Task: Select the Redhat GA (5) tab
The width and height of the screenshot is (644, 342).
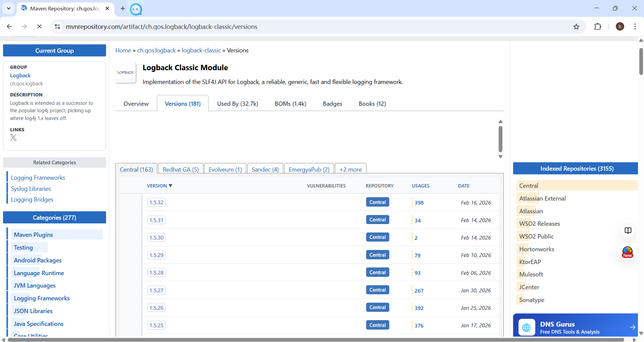Action: (181, 169)
